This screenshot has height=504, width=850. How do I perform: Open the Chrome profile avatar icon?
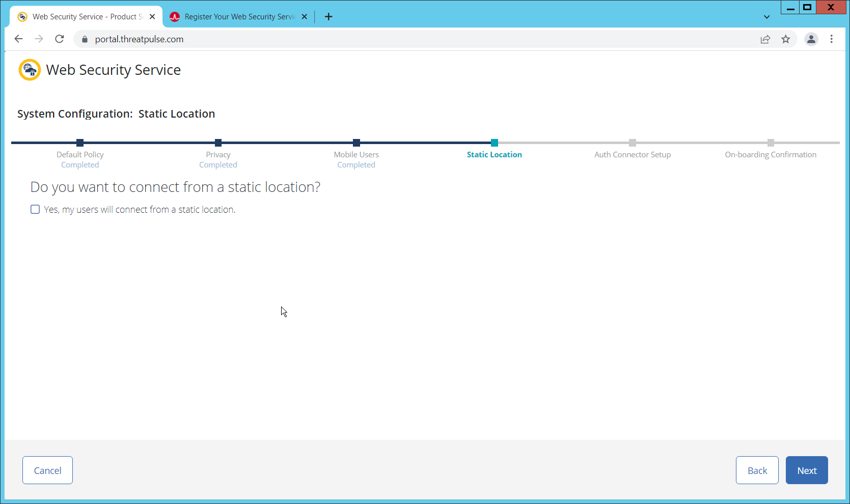coord(811,39)
